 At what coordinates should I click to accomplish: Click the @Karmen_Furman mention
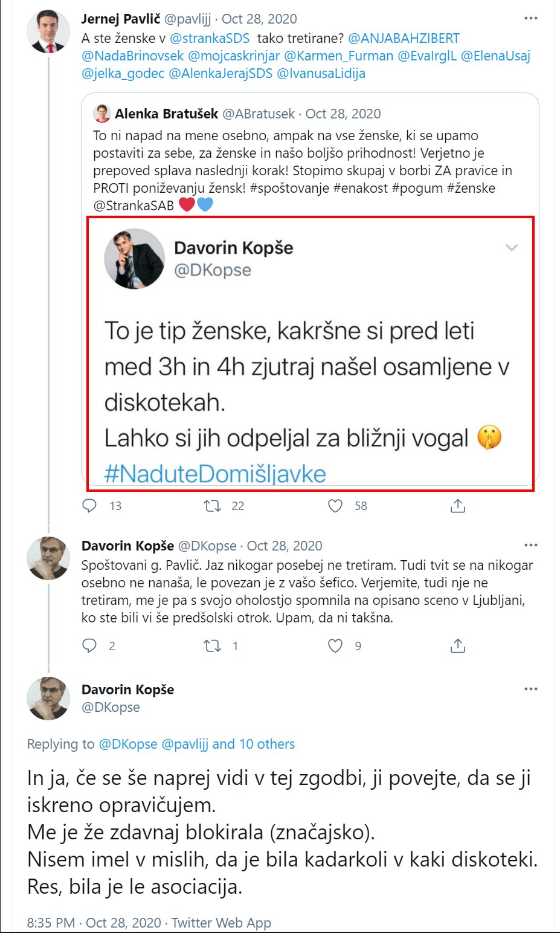click(338, 56)
